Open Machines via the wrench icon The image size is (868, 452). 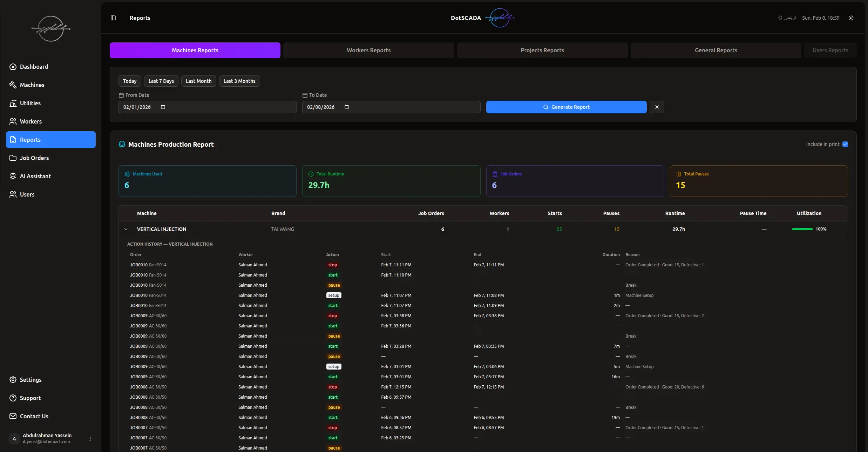click(x=13, y=85)
